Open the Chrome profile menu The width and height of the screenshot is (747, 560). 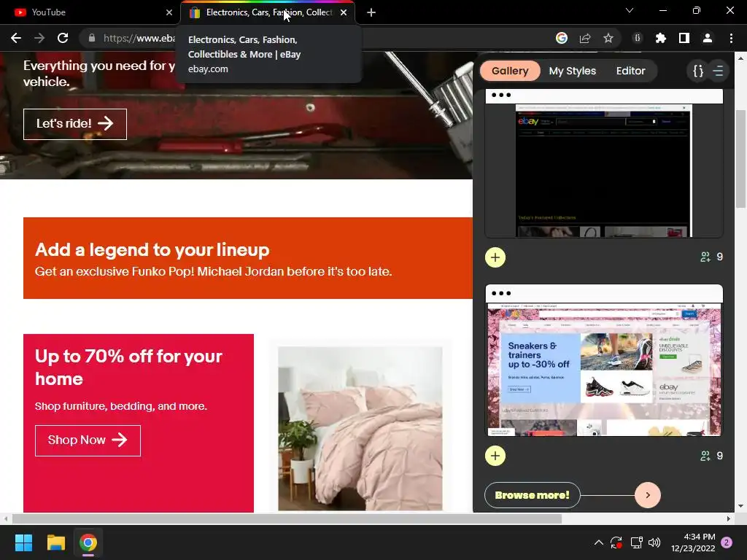pyautogui.click(x=708, y=38)
